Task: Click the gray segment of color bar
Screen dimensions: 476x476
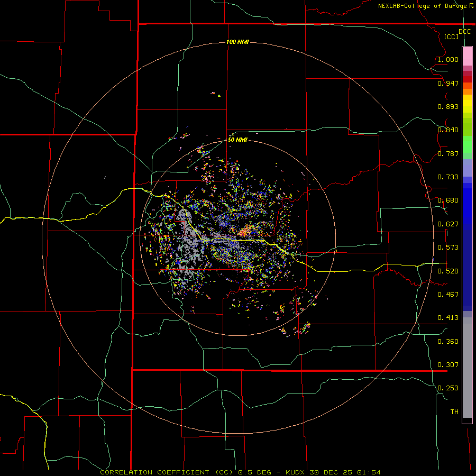Action: click(x=467, y=368)
